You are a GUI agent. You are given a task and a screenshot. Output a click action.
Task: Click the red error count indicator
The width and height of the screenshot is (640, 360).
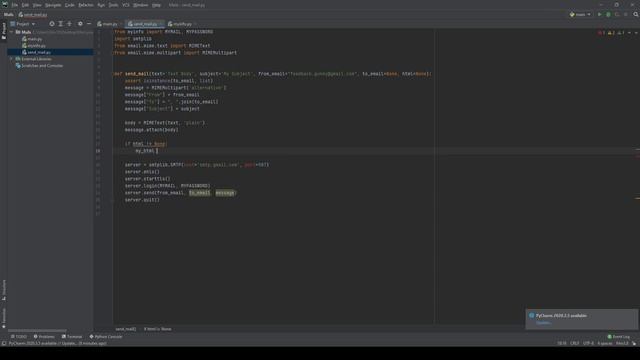point(601,33)
